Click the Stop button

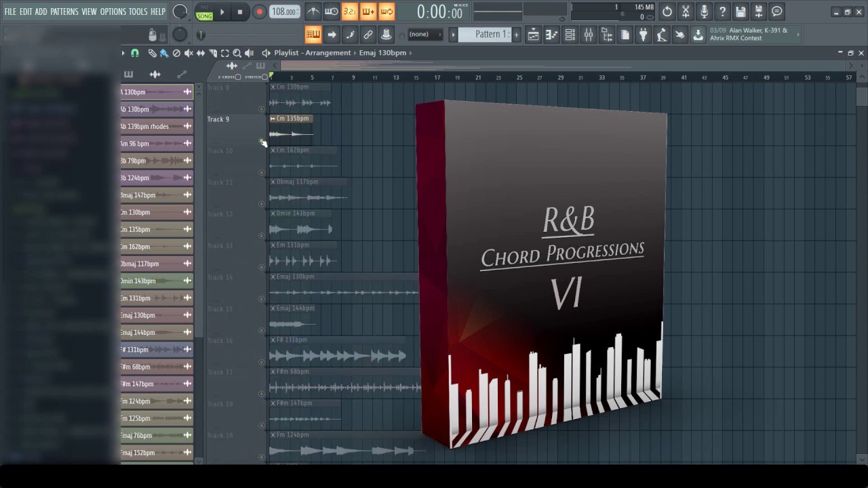tap(240, 12)
